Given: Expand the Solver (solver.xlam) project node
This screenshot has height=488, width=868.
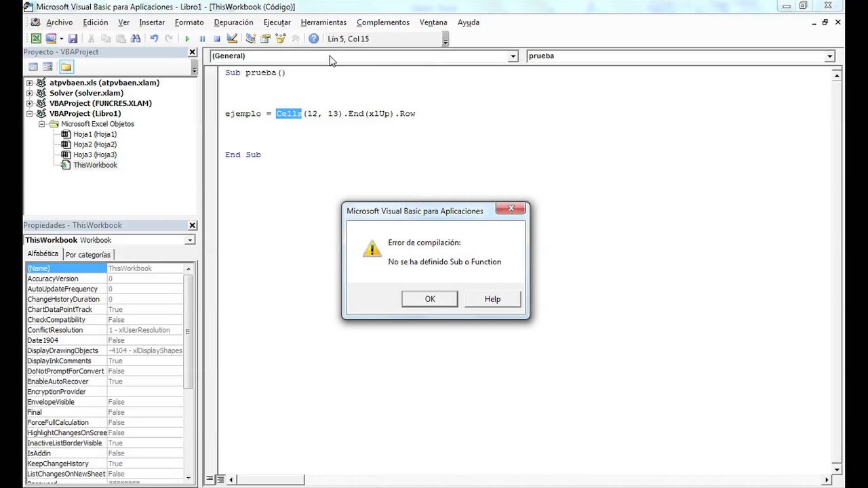Looking at the screenshot, I should 29,93.
